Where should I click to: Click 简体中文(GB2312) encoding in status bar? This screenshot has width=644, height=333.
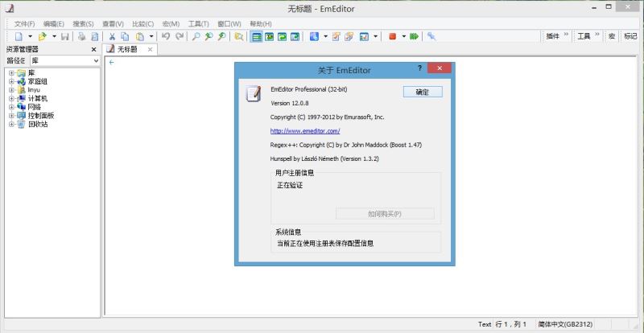[x=566, y=324]
